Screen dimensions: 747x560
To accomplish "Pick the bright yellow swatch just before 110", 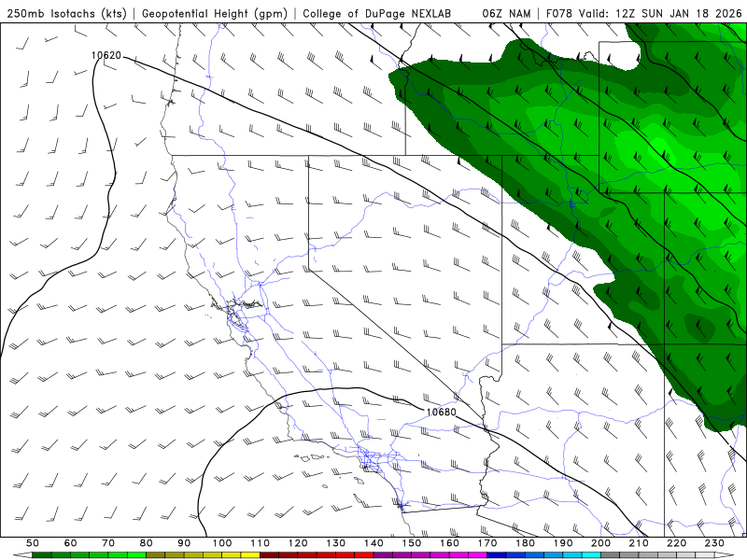I will [250, 555].
